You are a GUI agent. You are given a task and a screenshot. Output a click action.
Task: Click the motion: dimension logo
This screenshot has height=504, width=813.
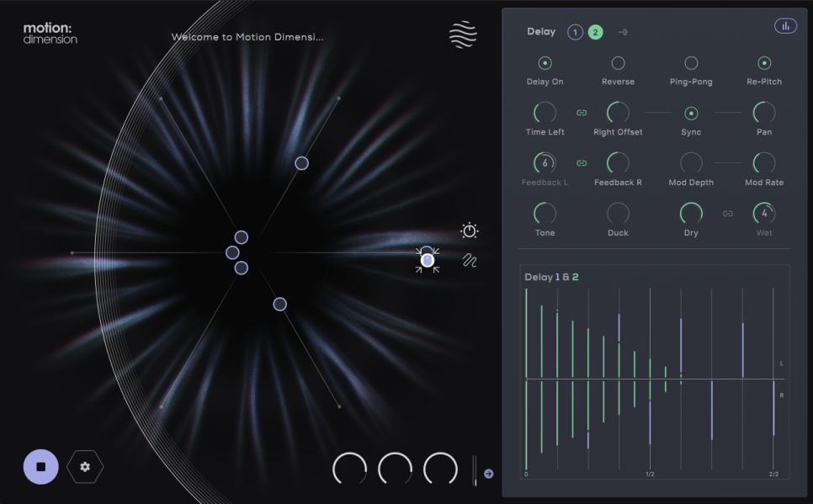tap(50, 33)
